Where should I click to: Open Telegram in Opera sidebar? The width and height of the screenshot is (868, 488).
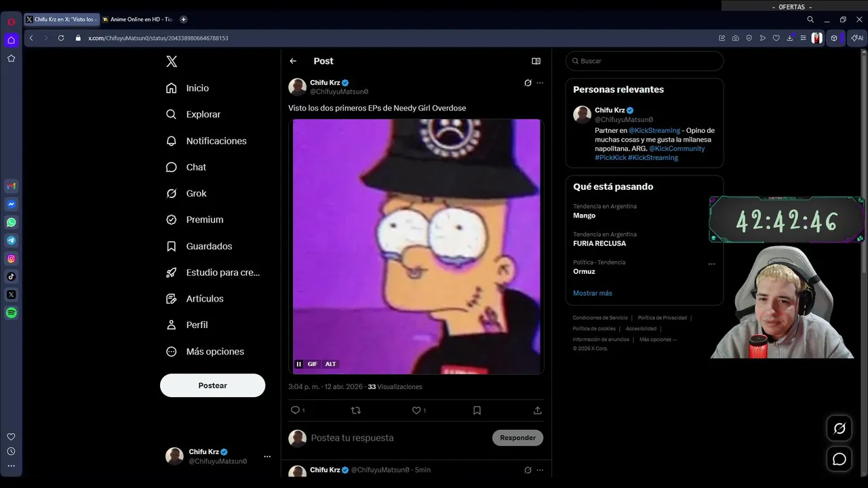point(12,241)
